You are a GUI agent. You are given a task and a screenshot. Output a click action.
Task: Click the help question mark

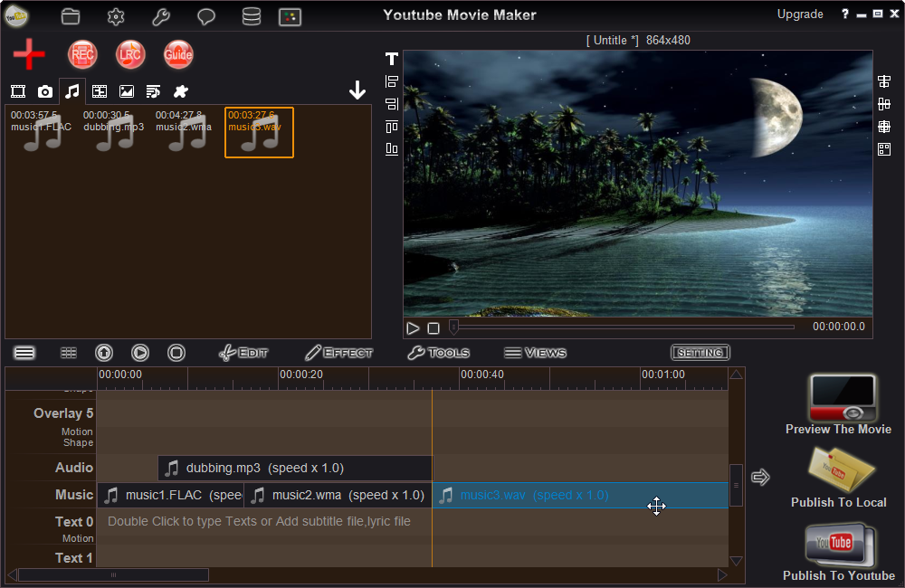click(x=845, y=14)
